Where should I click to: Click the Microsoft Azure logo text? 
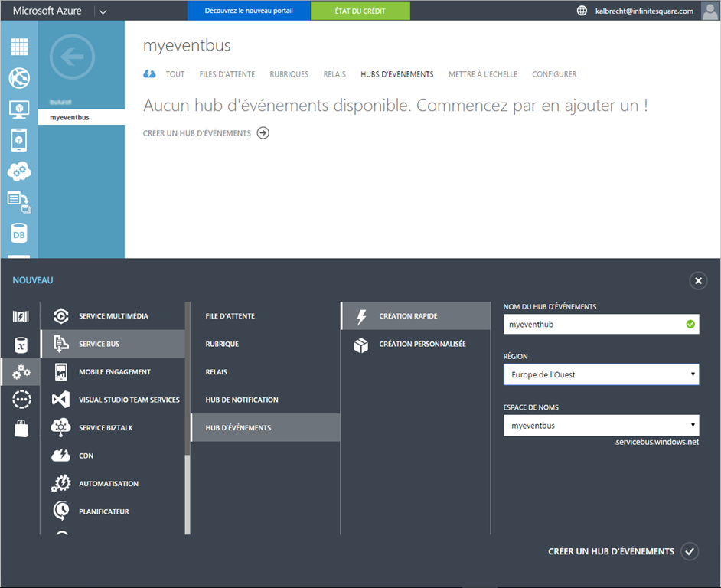(47, 11)
